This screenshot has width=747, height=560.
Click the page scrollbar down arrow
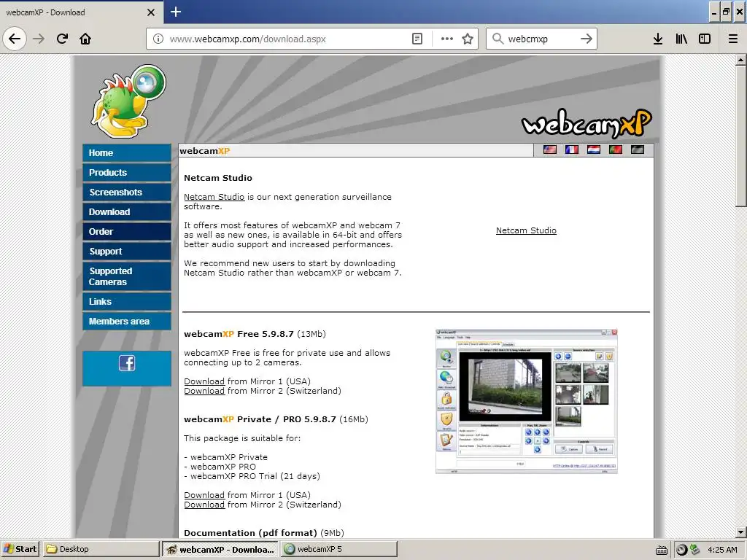[x=740, y=532]
